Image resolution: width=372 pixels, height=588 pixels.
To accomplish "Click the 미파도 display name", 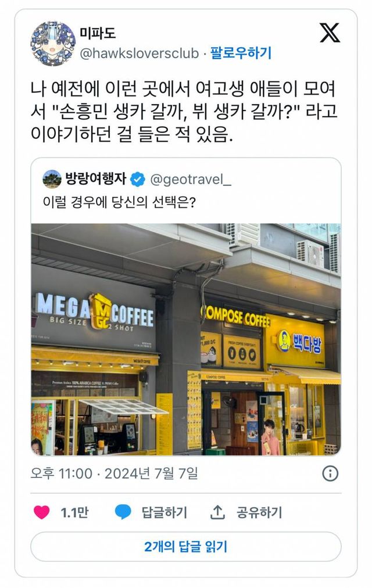I will coord(98,33).
